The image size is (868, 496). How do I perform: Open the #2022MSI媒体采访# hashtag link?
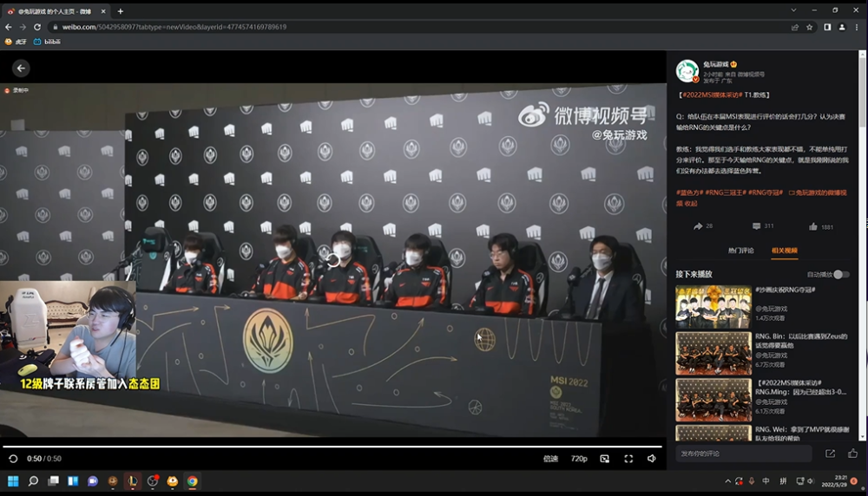(x=710, y=94)
